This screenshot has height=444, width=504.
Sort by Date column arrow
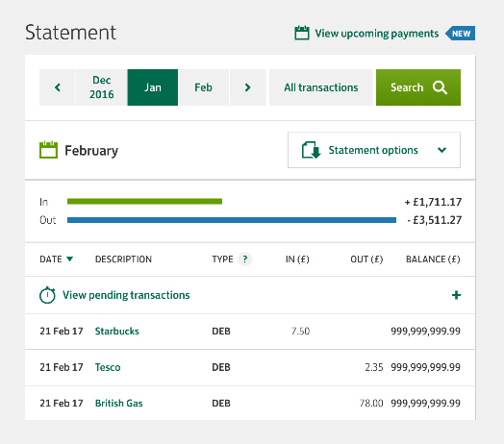pos(70,259)
